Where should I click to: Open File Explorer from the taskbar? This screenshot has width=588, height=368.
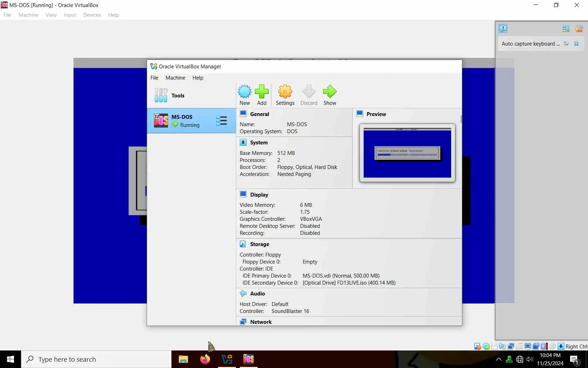point(183,359)
